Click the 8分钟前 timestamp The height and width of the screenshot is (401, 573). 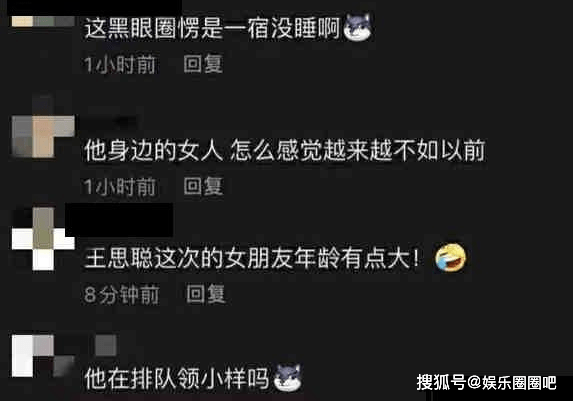(122, 295)
